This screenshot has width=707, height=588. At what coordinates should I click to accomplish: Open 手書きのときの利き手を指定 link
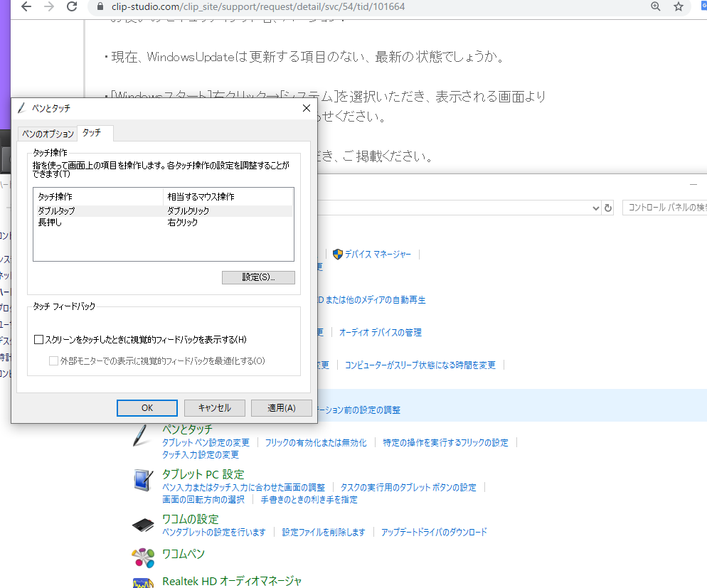tap(309, 500)
